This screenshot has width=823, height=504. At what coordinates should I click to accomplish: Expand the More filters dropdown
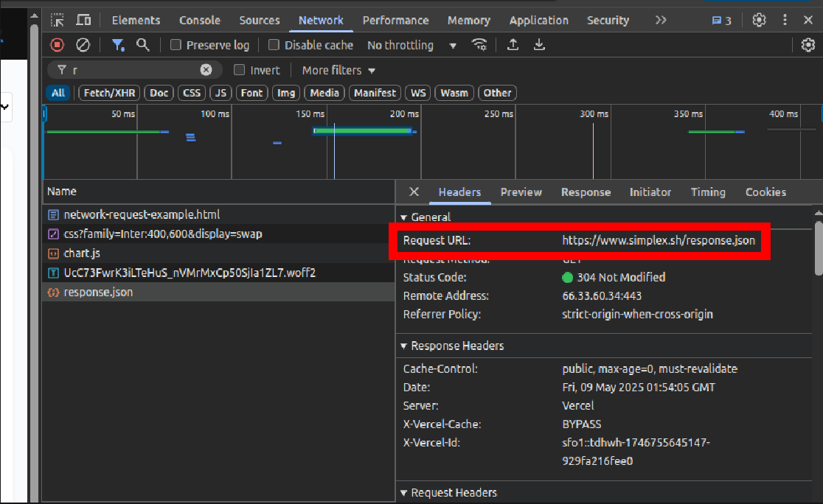tap(338, 70)
